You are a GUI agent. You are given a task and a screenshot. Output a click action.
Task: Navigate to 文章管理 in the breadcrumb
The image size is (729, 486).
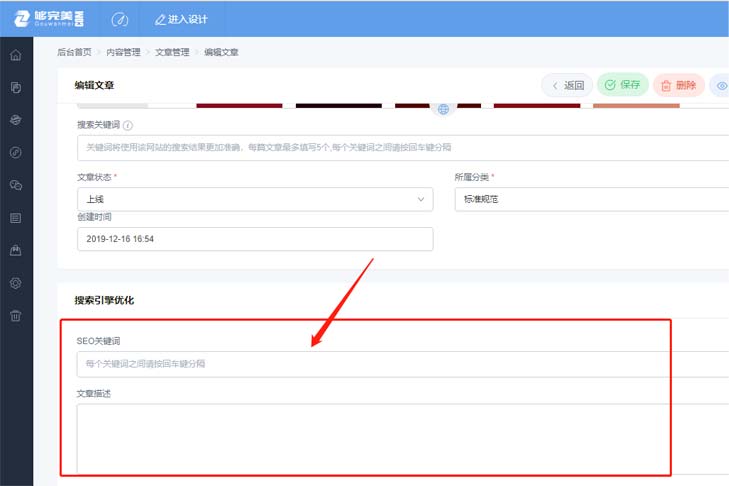[172, 52]
